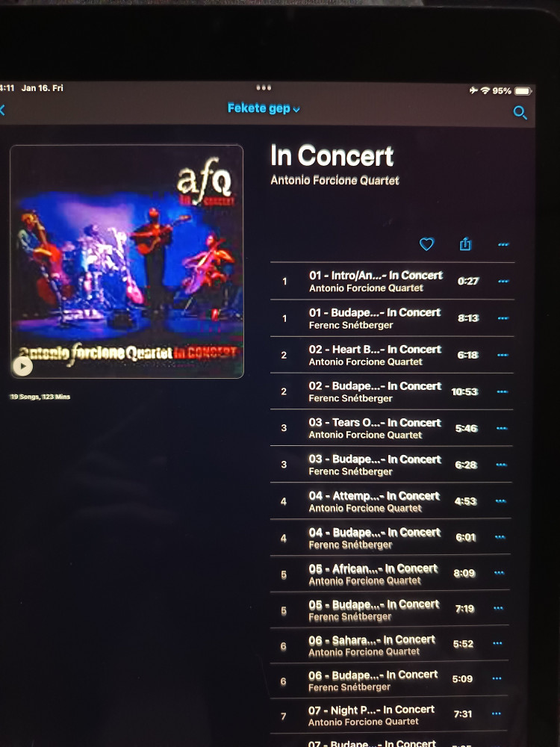Tap the battery status indicator
Image resolution: width=560 pixels, height=747 pixels.
point(523,91)
